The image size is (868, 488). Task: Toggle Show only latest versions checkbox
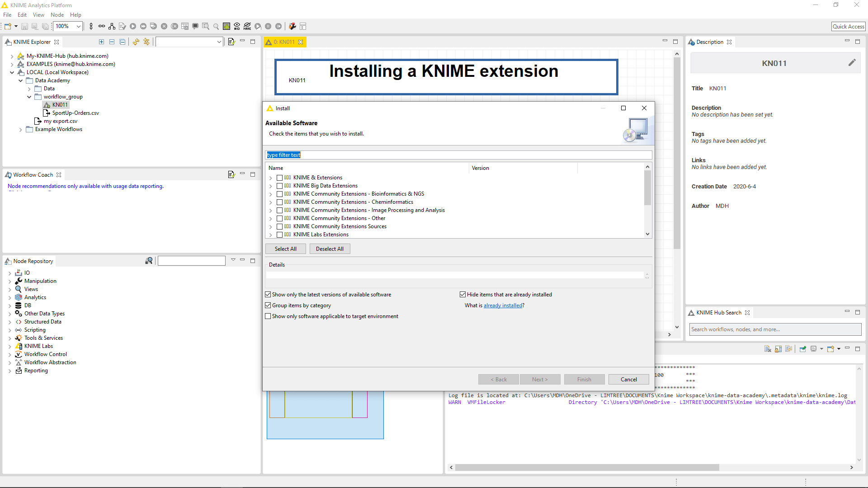[268, 294]
